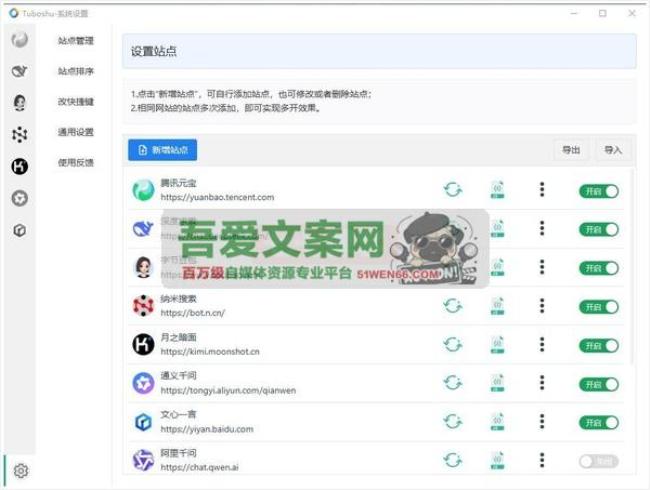
Task: Click the blue 新增站点 button
Action: (162, 150)
